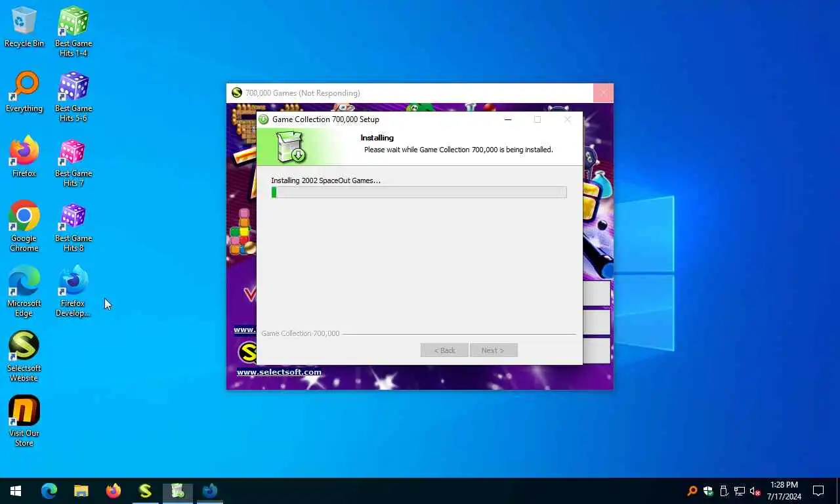Click the installer box graphic in header

tap(291, 146)
